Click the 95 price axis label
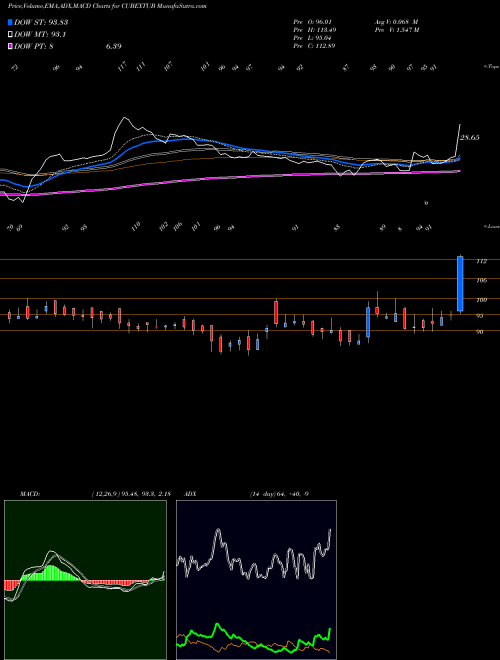Image resolution: width=500 pixels, height=660 pixels. (480, 316)
